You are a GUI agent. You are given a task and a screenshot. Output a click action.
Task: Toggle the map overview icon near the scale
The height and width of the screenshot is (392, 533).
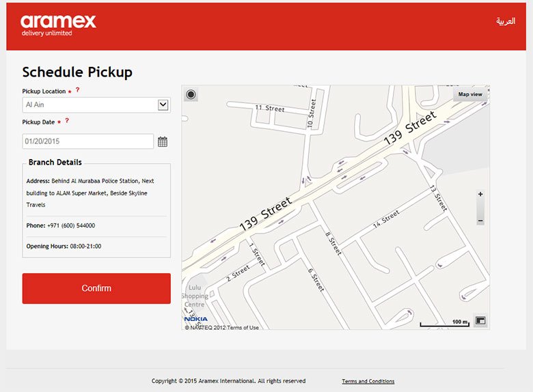pyautogui.click(x=480, y=320)
